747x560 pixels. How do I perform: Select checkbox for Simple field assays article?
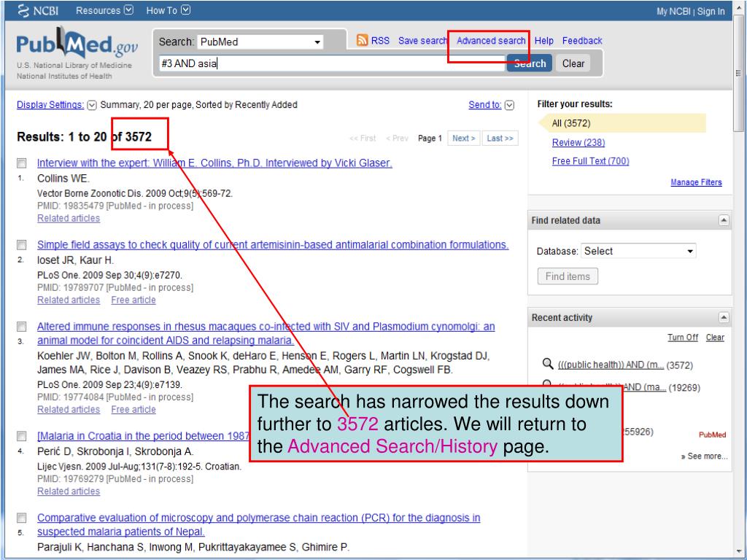click(21, 245)
